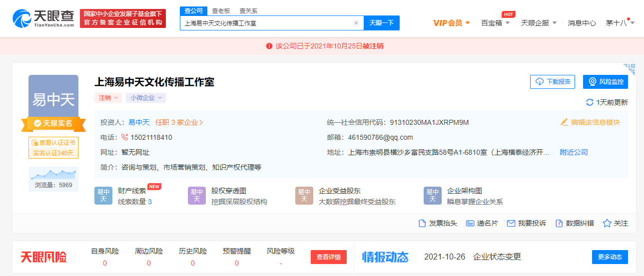Open the 企业受益股东 icon tile
644x276 pixels.
[x=304, y=196]
